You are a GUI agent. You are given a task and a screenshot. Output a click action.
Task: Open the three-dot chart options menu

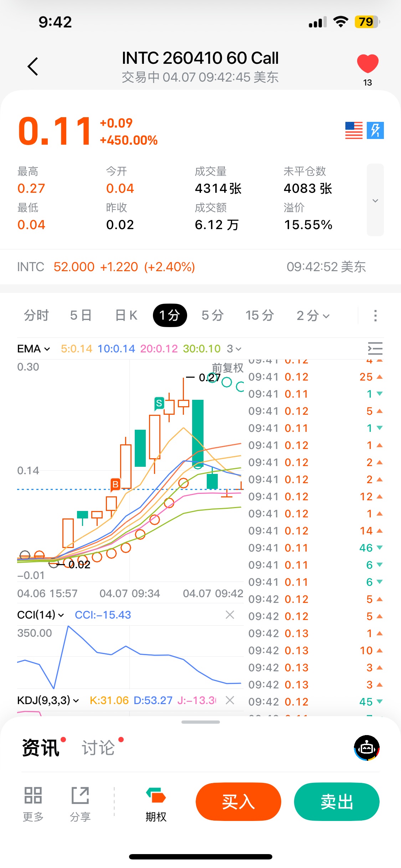375,316
